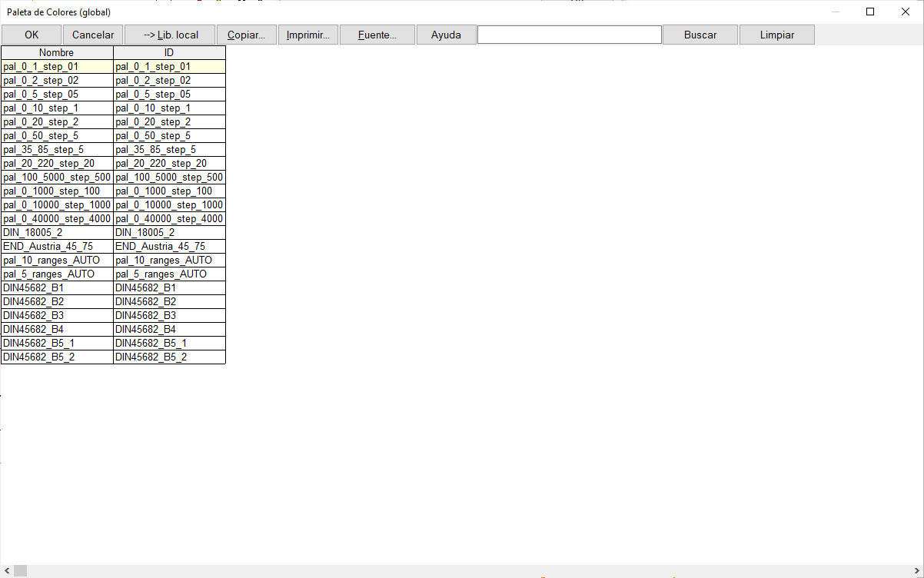Focus the search text field
This screenshot has height=578, width=924.
click(x=570, y=35)
